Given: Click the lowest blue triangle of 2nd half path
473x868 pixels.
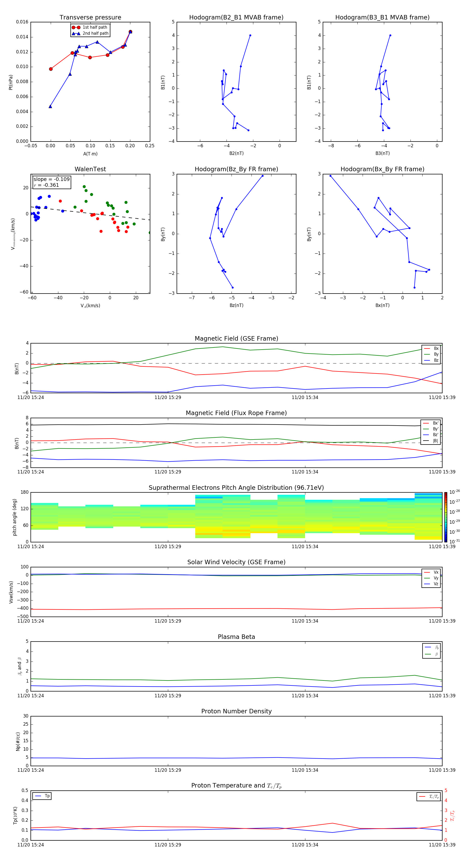Looking at the screenshot, I should pyautogui.click(x=50, y=107).
